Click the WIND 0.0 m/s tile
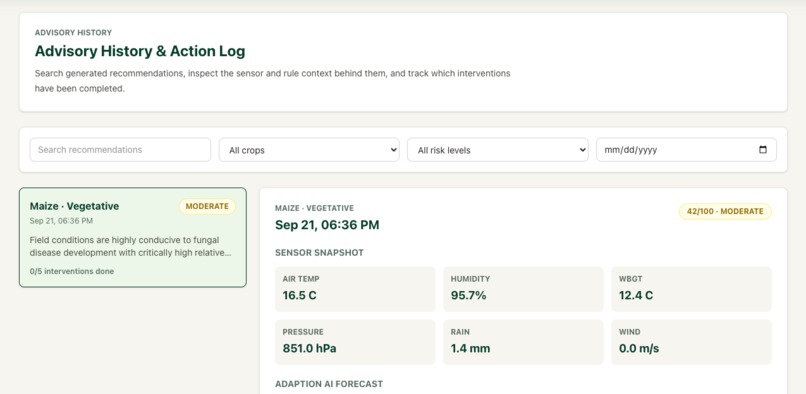806x394 pixels. pyautogui.click(x=691, y=342)
